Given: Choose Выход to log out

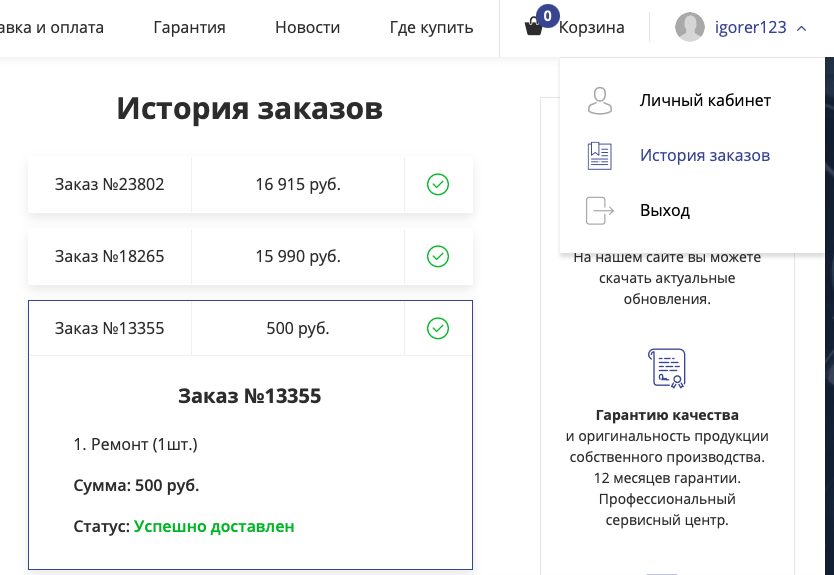Looking at the screenshot, I should [665, 211].
